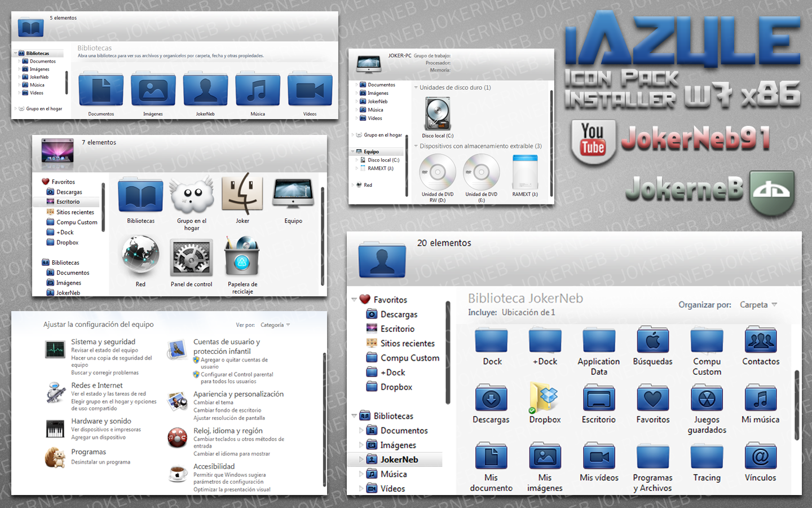The image size is (812, 508).
Task: Open Vínculos folder with @ symbol
Action: 761,456
